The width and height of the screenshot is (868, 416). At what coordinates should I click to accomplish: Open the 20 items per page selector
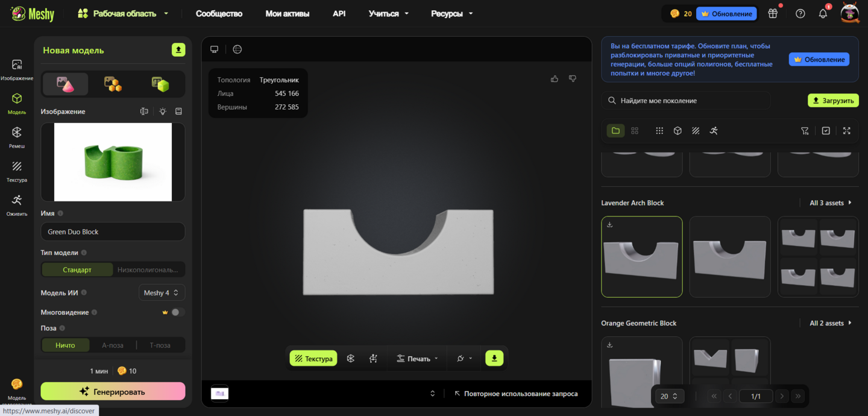click(x=669, y=396)
